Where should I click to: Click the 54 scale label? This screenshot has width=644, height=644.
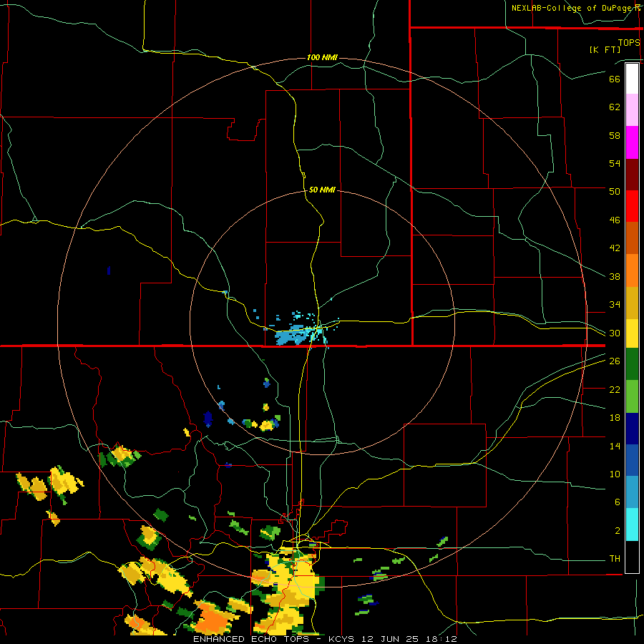click(615, 163)
